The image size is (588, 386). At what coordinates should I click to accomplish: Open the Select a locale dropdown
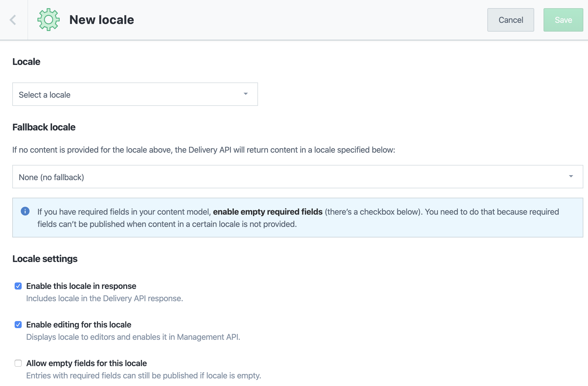[x=135, y=94]
